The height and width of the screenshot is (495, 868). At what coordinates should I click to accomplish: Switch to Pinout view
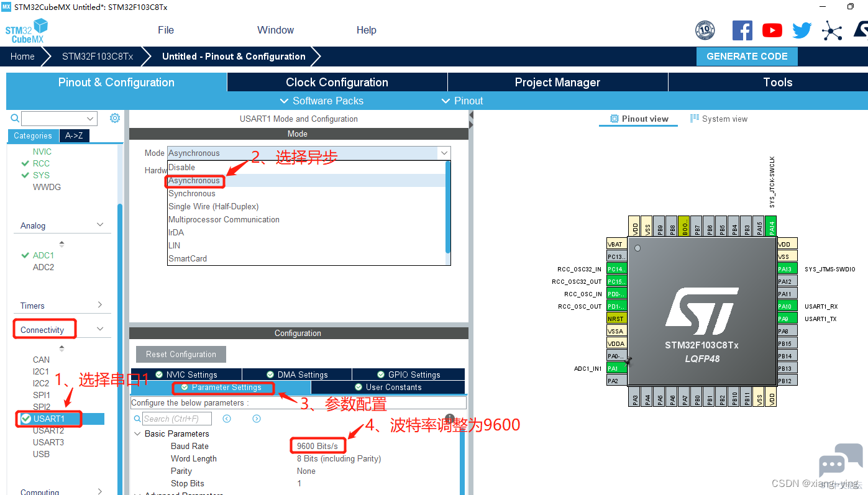point(639,119)
